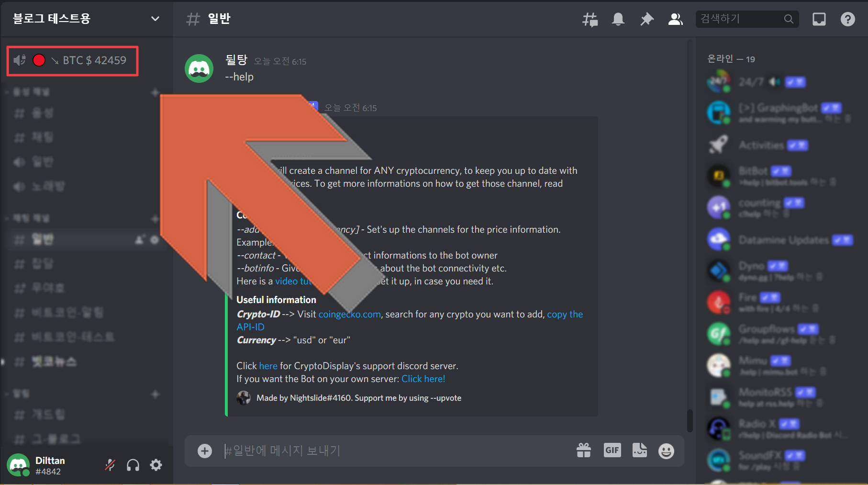The image size is (868, 485).
Task: Open the # 잡담 channel
Action: (x=85, y=264)
